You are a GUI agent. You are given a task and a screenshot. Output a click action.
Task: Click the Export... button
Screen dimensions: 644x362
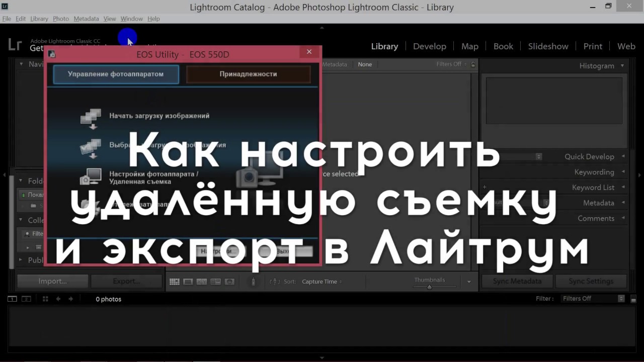pyautogui.click(x=126, y=281)
